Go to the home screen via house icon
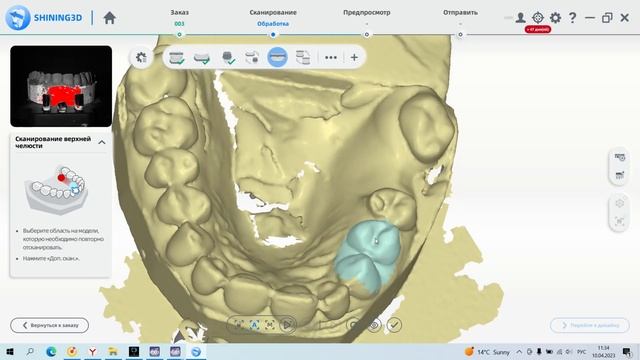The image size is (640, 360). (109, 18)
